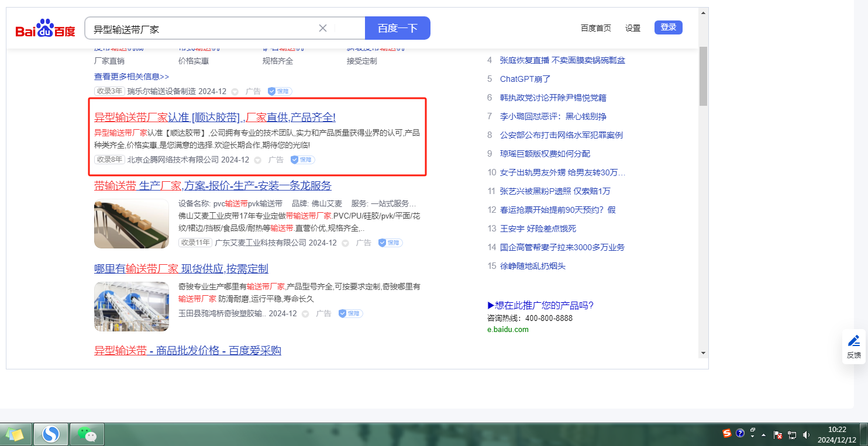Click the network icon in system tray
The image size is (868, 446).
tap(792, 435)
